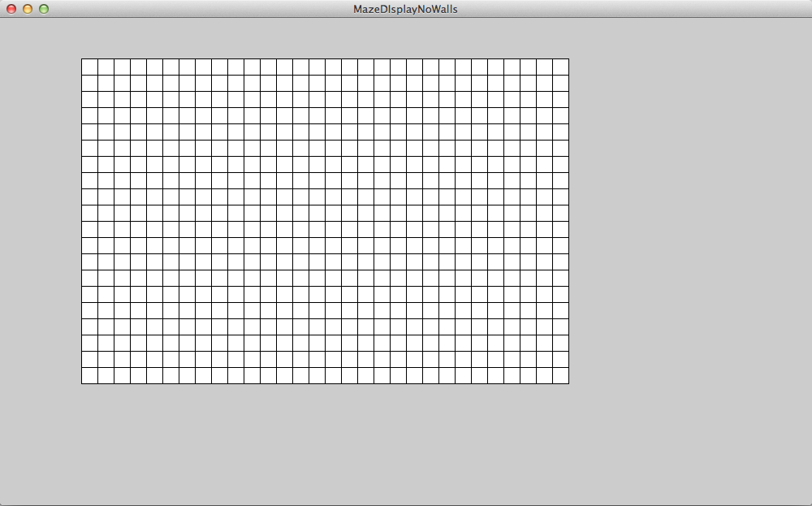Pick cell at row fifteen, column twenty-five
Screen dimensions: 812x506
pyautogui.click(x=479, y=294)
